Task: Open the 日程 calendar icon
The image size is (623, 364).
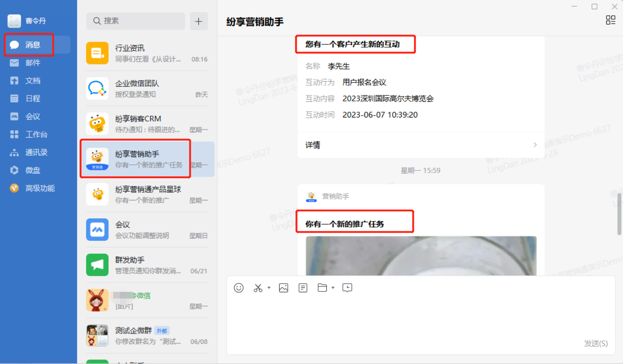Action: 14,99
